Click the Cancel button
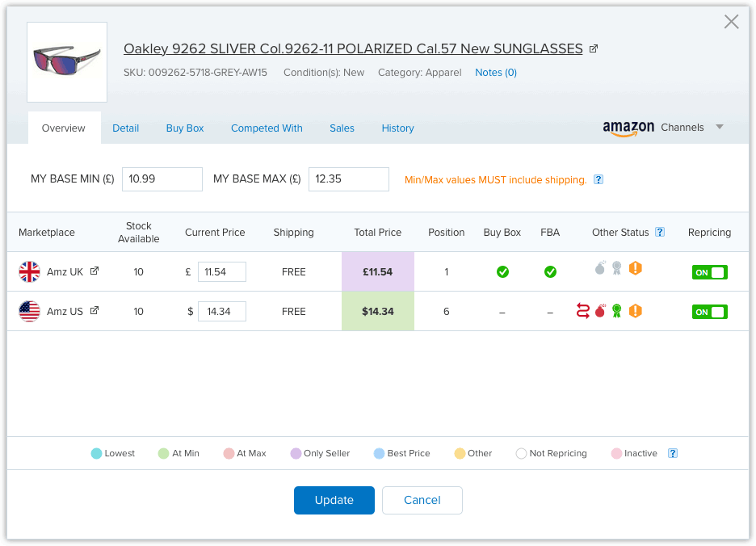Viewport: 756px width, 546px height. click(422, 500)
